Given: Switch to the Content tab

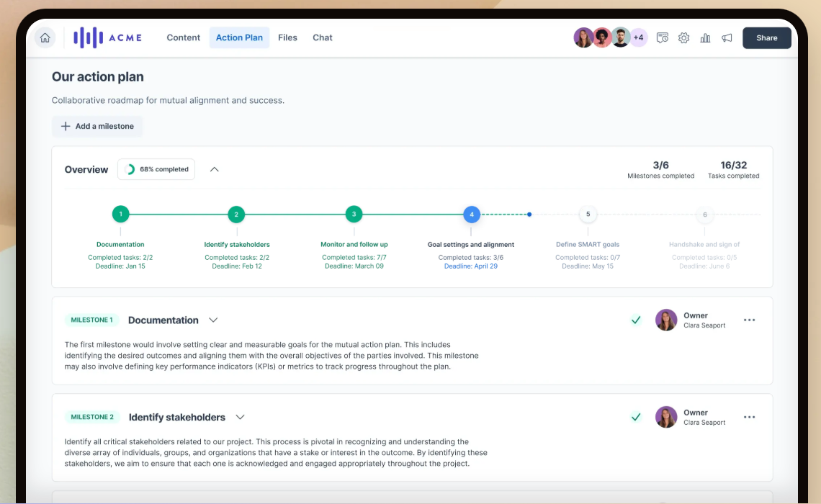Looking at the screenshot, I should tap(183, 37).
